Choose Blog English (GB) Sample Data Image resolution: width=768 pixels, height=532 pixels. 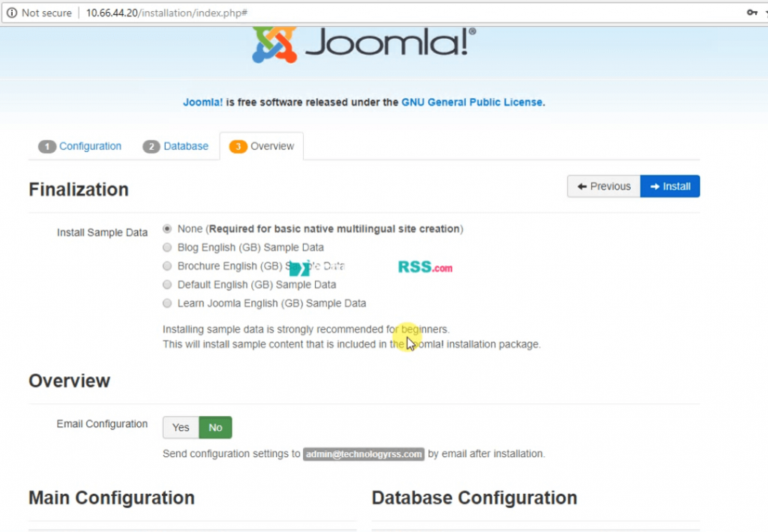167,247
